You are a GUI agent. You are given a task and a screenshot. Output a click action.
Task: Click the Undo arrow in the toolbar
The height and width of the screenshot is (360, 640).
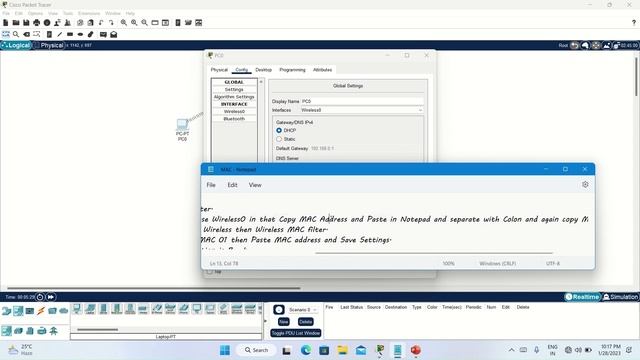101,23
